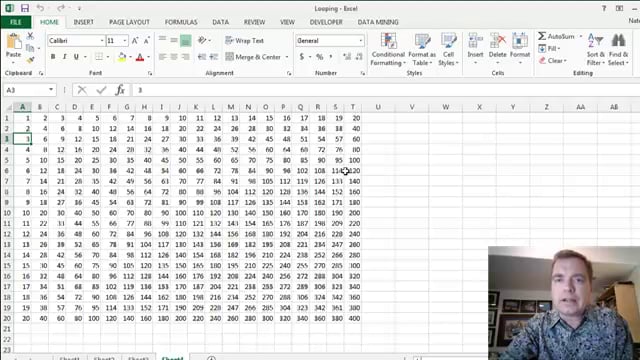
Task: Click the Insert Function fx icon
Action: tap(120, 90)
